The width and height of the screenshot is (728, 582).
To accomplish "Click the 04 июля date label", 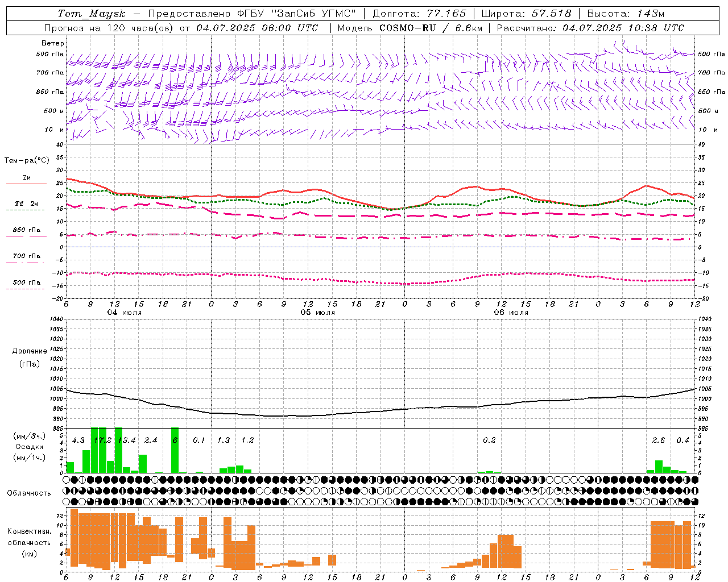I will point(125,312).
